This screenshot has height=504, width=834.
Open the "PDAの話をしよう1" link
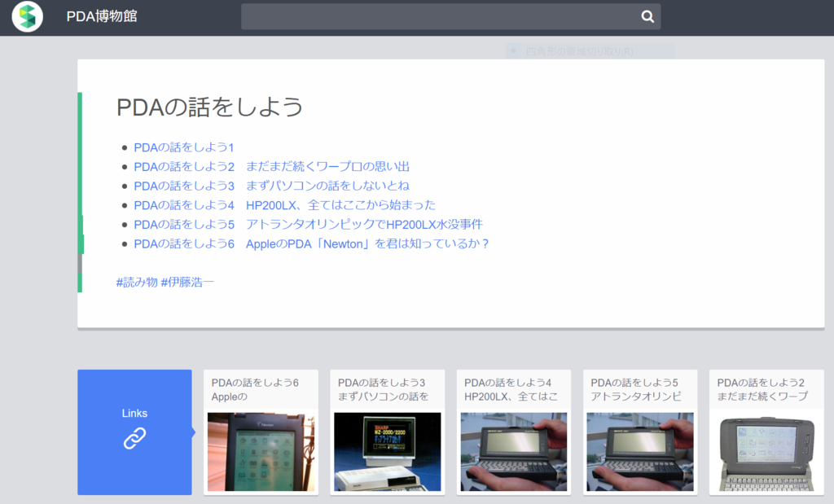coord(186,147)
